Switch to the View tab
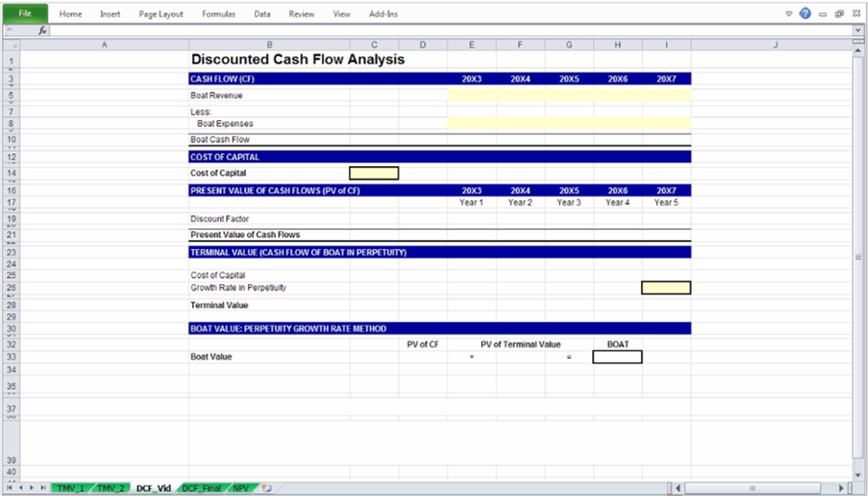The width and height of the screenshot is (868, 496). [x=342, y=14]
